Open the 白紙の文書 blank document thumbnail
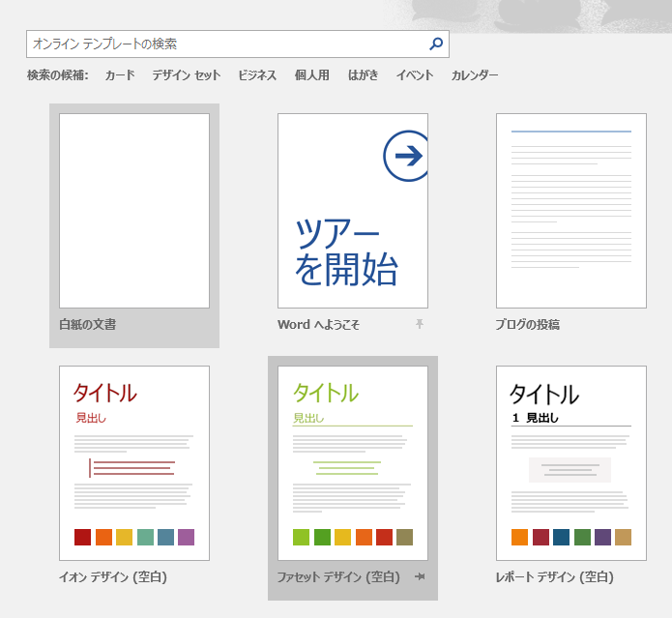 pos(134,211)
